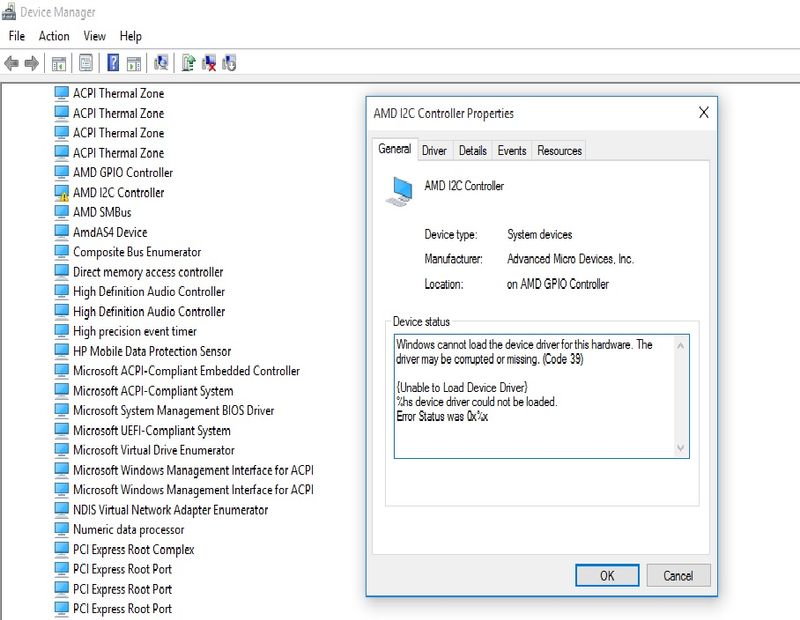Select AmdAS4 Device entry
The width and height of the screenshot is (800, 620).
coord(110,232)
